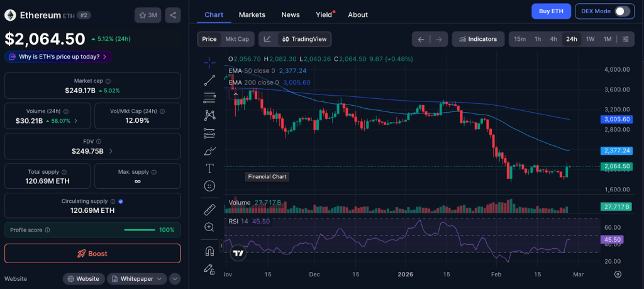Switch to the TradingView chart mode
The width and height of the screenshot is (644, 289).
304,39
